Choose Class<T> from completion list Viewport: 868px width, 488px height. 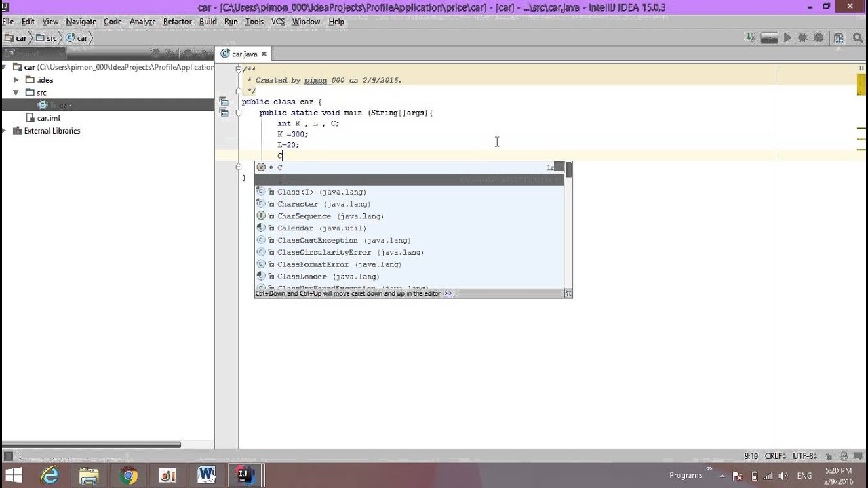pos(410,192)
